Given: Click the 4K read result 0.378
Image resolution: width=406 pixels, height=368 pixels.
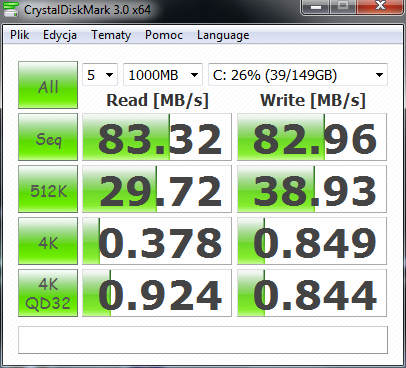Looking at the screenshot, I should pos(157,241).
